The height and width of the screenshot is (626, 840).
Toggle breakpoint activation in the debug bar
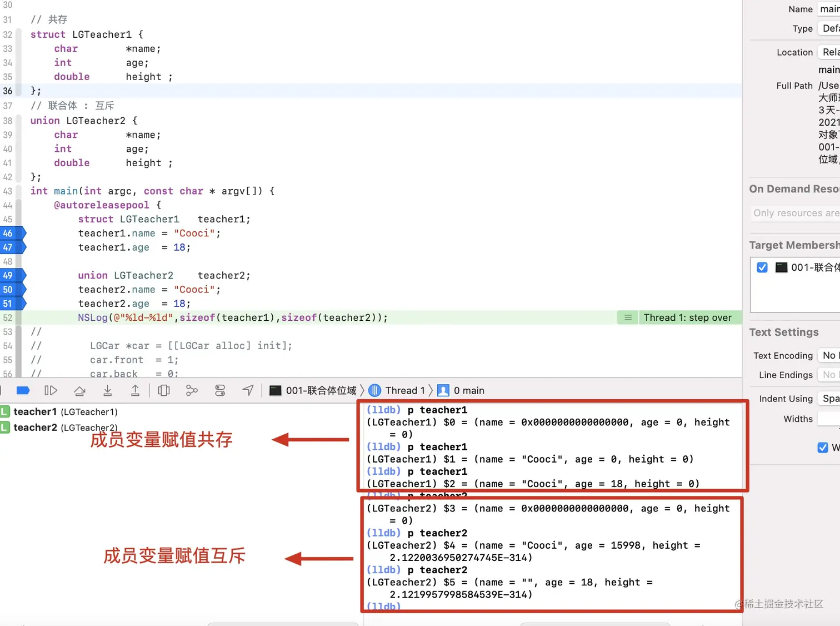[23, 390]
